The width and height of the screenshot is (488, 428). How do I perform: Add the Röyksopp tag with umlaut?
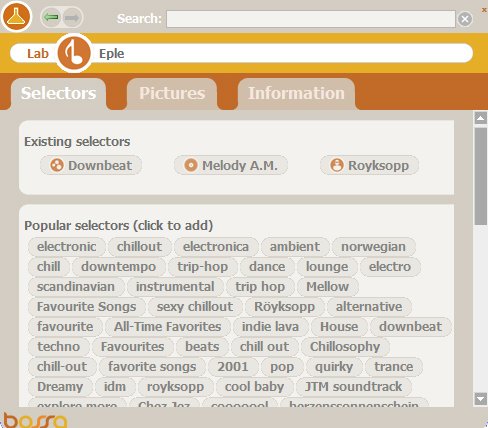[x=285, y=307]
